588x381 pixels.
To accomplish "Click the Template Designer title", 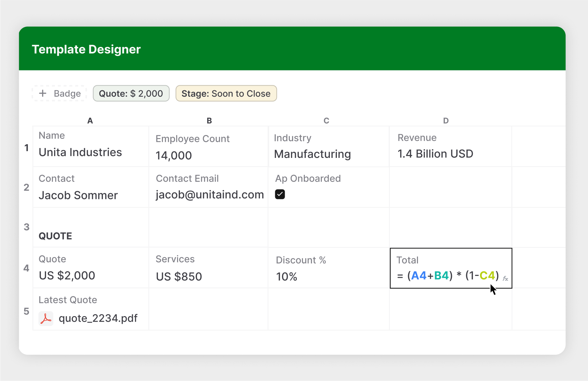I will click(86, 49).
